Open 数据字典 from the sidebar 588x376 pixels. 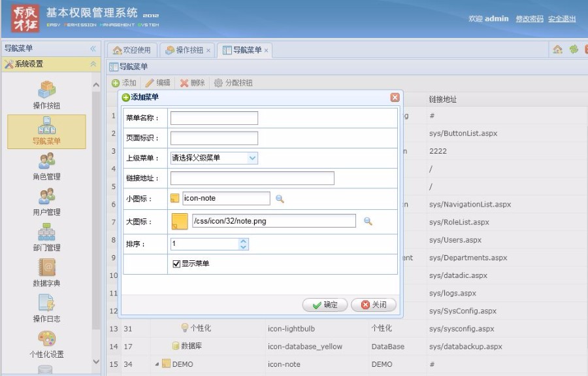tap(46, 273)
